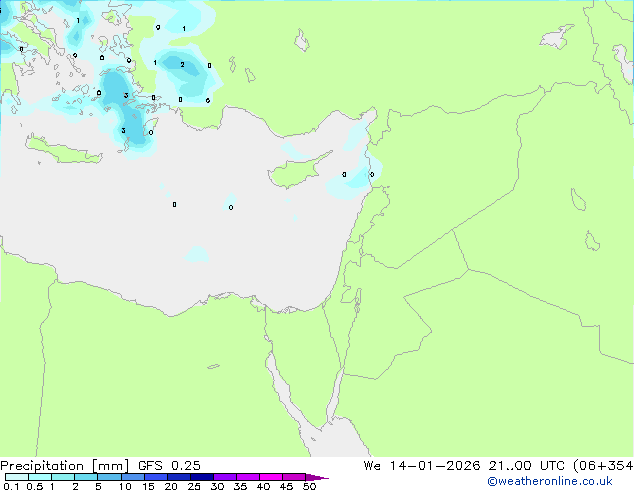The height and width of the screenshot is (490, 634).
Task: Click the We 14-01-2026 date label
Action: tap(422, 466)
